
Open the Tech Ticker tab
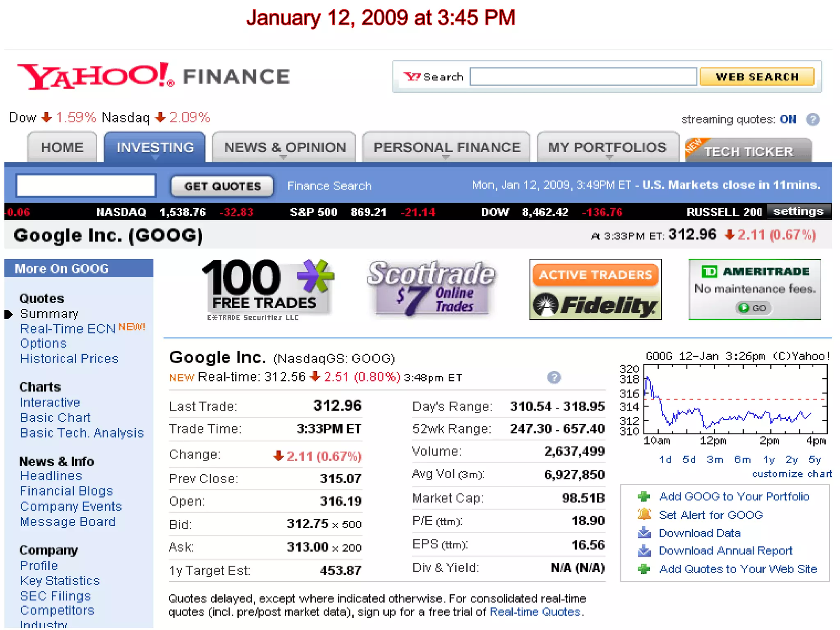(749, 151)
